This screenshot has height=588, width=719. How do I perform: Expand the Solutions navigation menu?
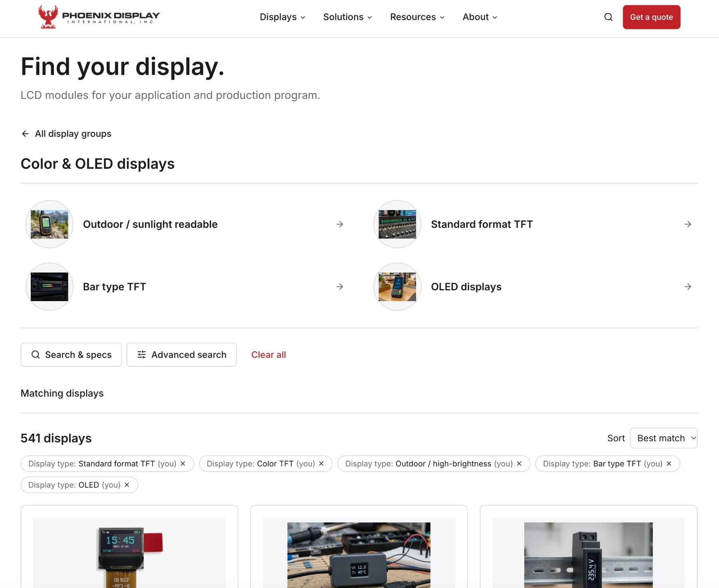pos(348,17)
